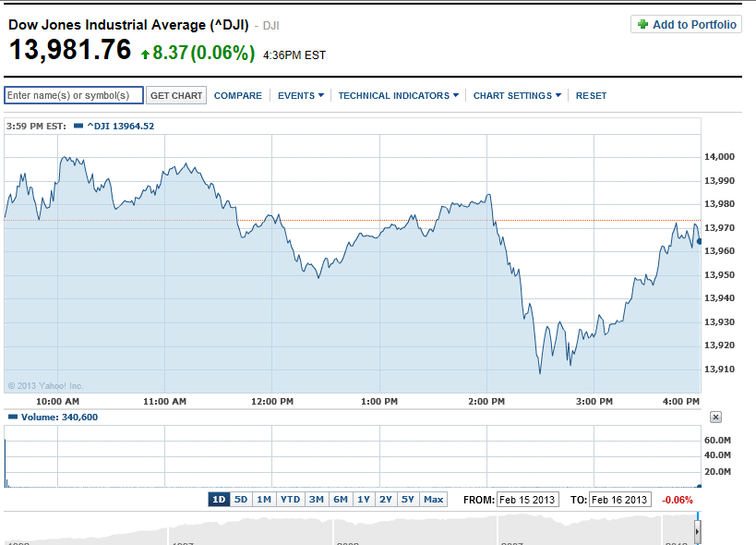Image resolution: width=756 pixels, height=545 pixels.
Task: Click the ^DJI blue legend marker
Action: 78,126
